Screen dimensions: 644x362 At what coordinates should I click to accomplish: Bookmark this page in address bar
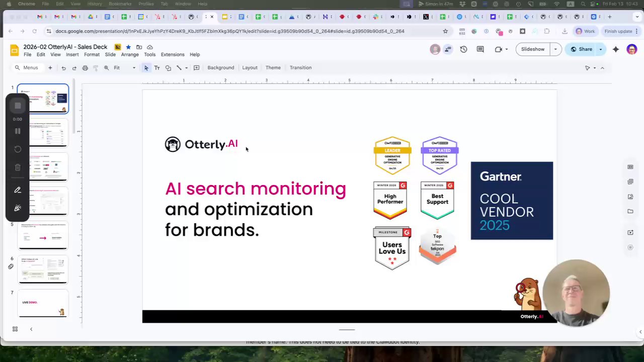pos(445,31)
